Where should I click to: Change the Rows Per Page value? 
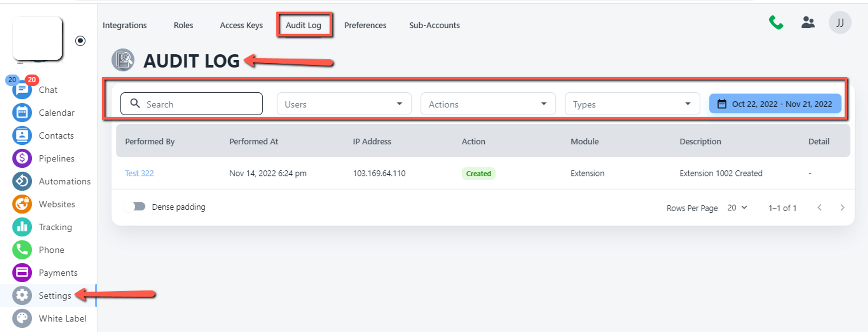tap(737, 208)
